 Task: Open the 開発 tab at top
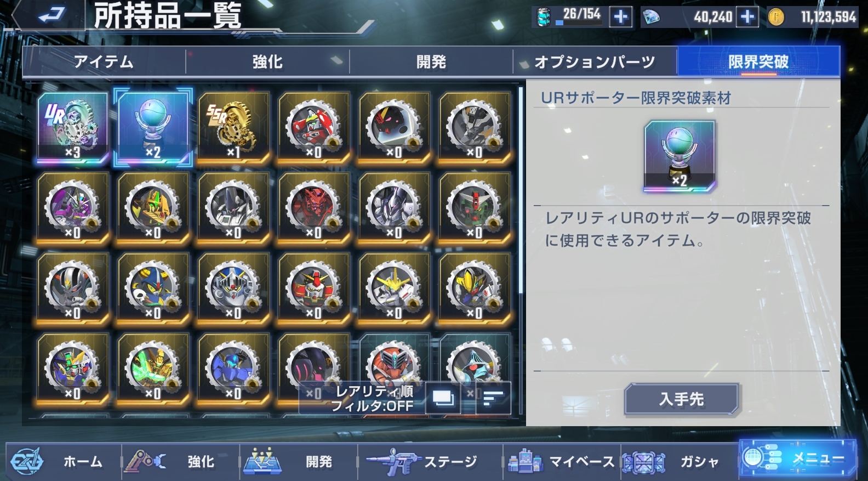(431, 61)
